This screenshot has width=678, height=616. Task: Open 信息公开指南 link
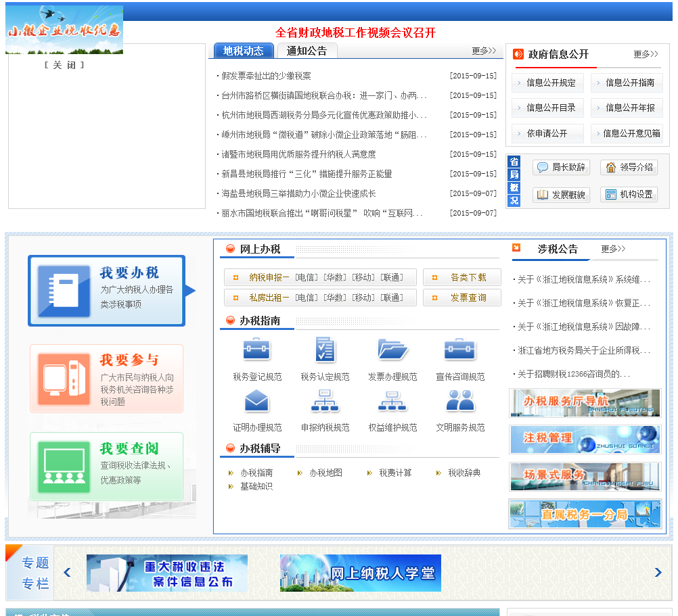627,82
